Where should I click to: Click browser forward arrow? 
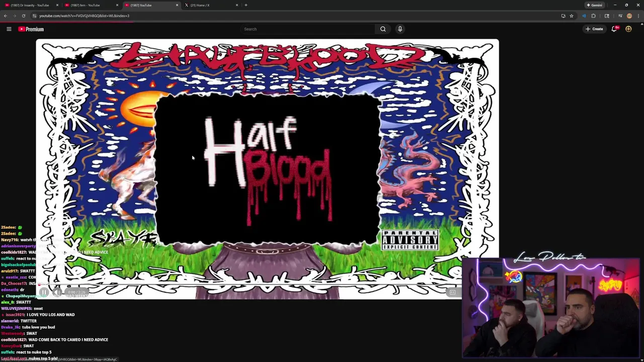[x=14, y=16]
